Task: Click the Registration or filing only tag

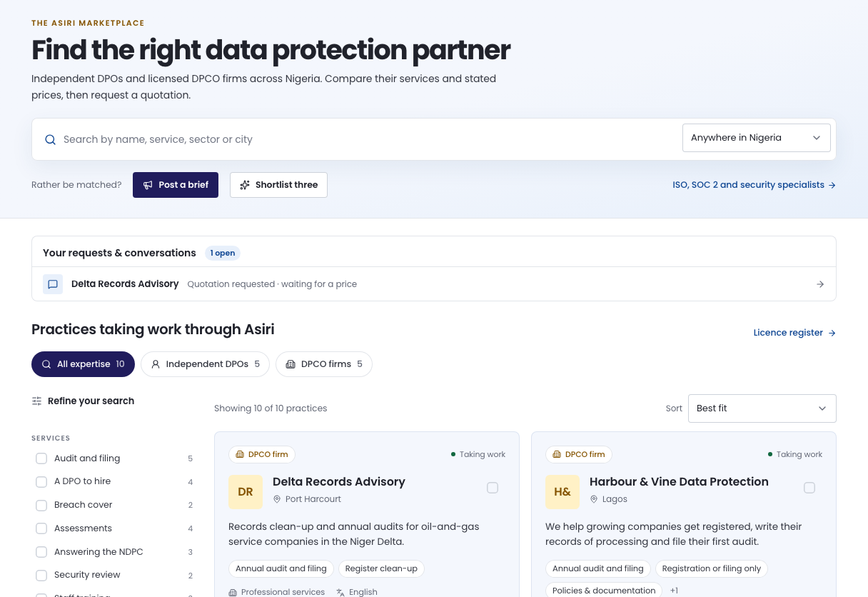Action: pyautogui.click(x=712, y=569)
